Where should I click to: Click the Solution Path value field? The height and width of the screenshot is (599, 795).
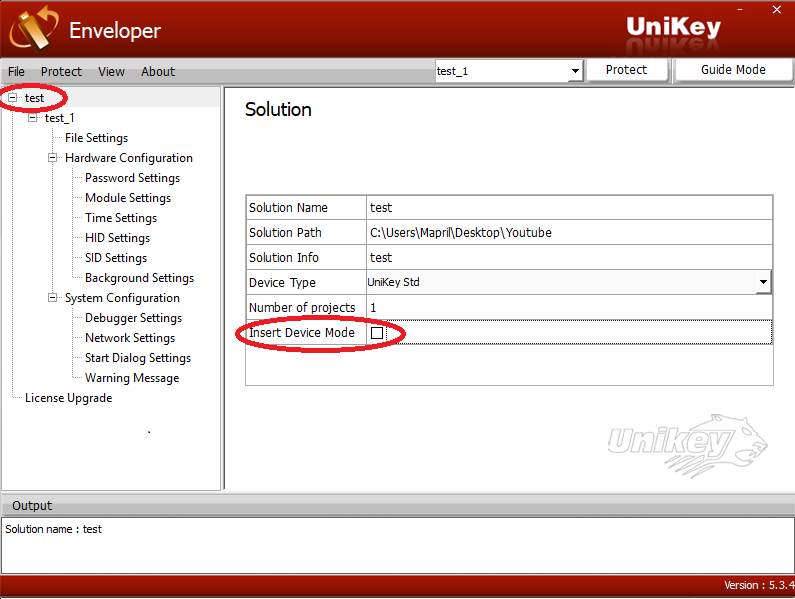coord(569,232)
